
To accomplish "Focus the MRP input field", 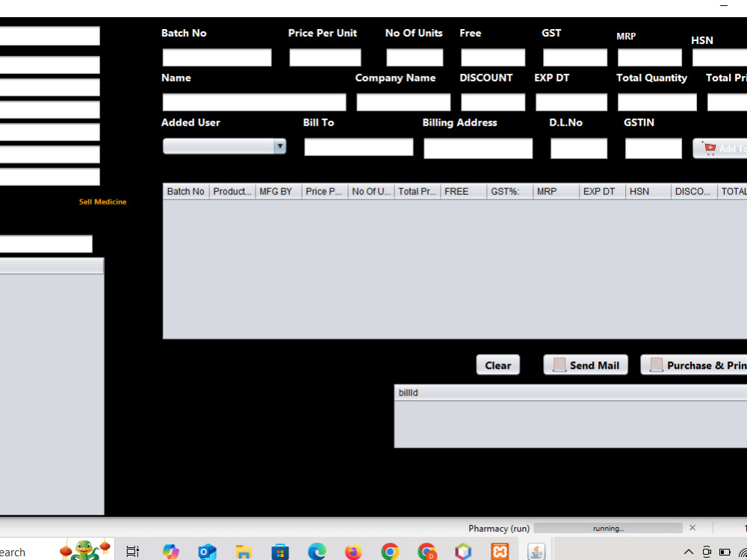I will (x=649, y=57).
